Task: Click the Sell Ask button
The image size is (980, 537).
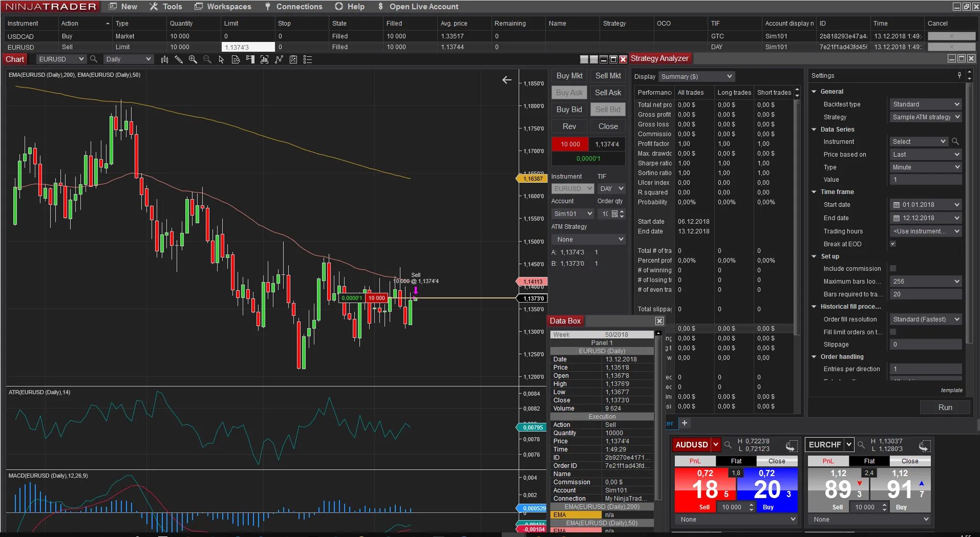Action: pos(608,93)
